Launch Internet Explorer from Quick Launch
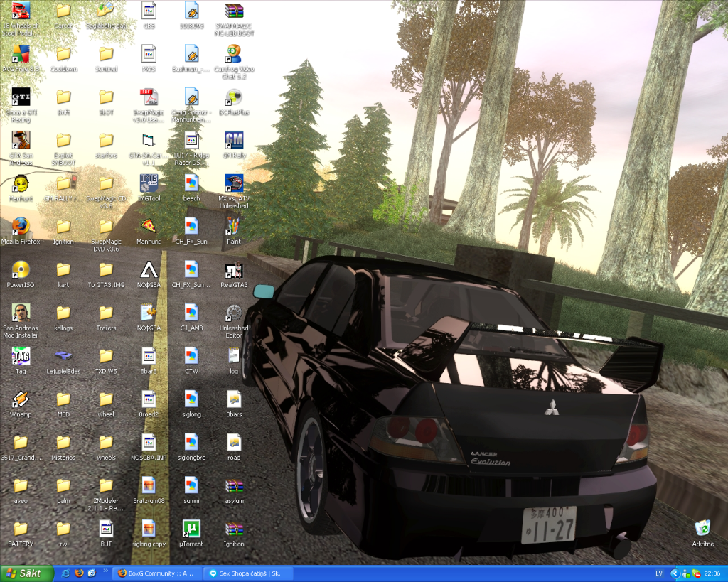This screenshot has width=728, height=582. pyautogui.click(x=66, y=573)
